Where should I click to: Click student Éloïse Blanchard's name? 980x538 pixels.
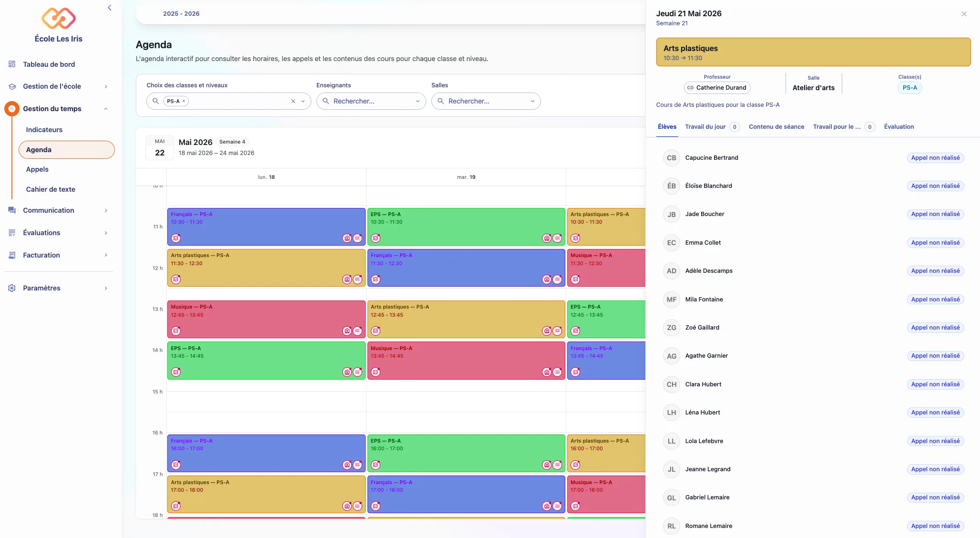pyautogui.click(x=708, y=186)
